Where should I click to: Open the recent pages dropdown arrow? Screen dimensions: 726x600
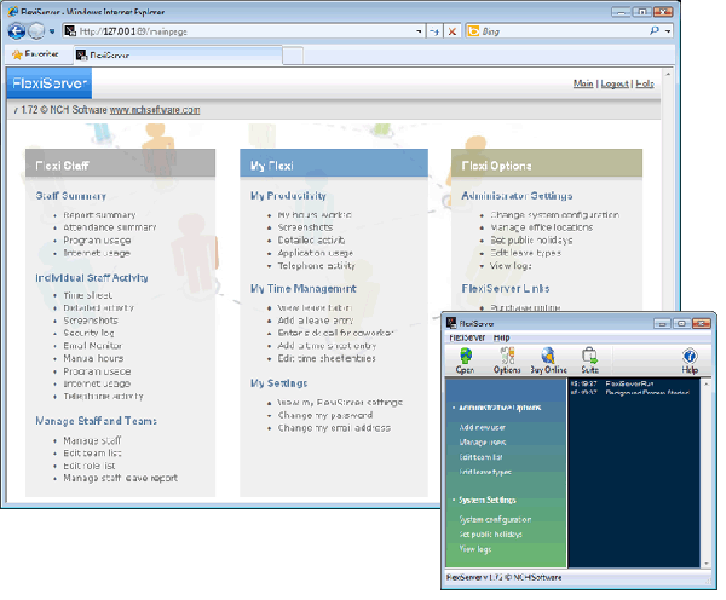(52, 32)
